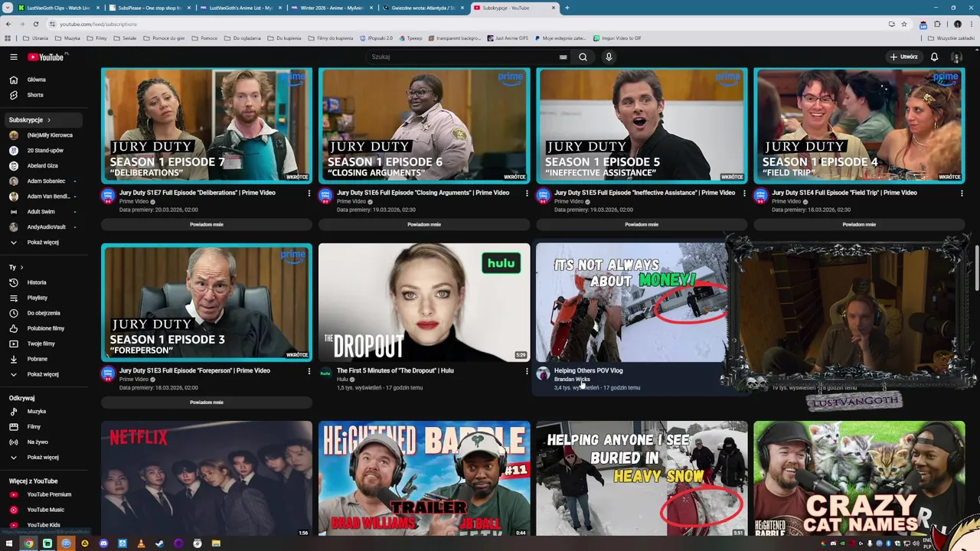Open Steam from the Windows taskbar

click(x=159, y=543)
